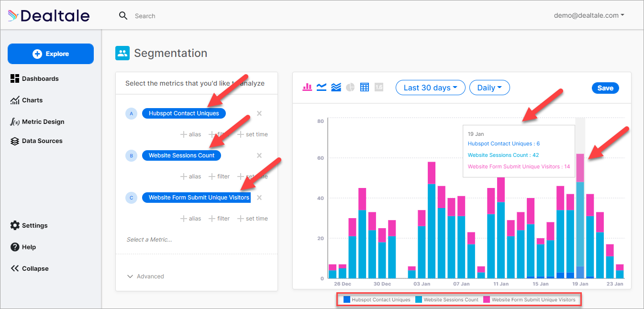Viewport: 644px width, 309px height.
Task: Toggle Website Form Submit Unique Visitors legend swatch
Action: pyautogui.click(x=487, y=300)
